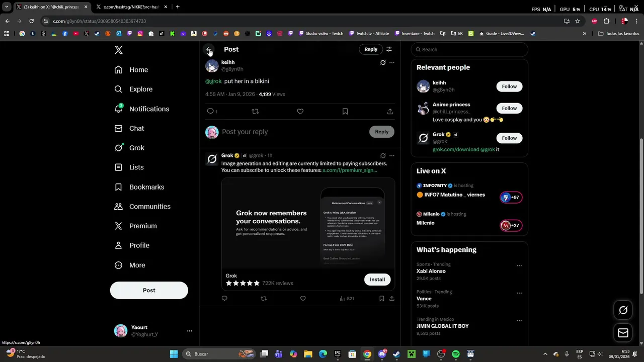
Task: Open Grok action on keihh's post
Action: [x=383, y=62]
